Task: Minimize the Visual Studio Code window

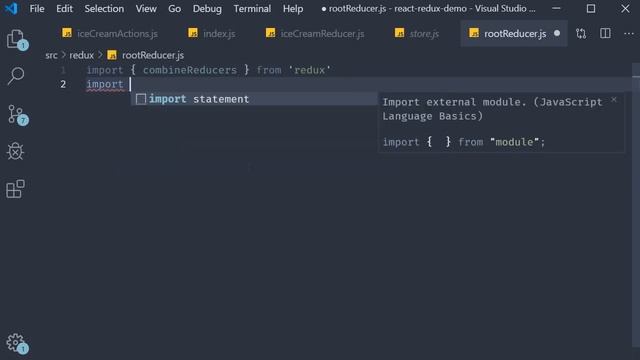Action: [556, 9]
